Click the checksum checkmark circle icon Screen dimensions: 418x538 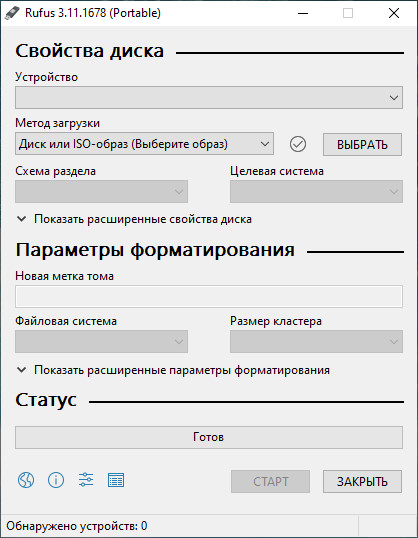pyautogui.click(x=298, y=144)
